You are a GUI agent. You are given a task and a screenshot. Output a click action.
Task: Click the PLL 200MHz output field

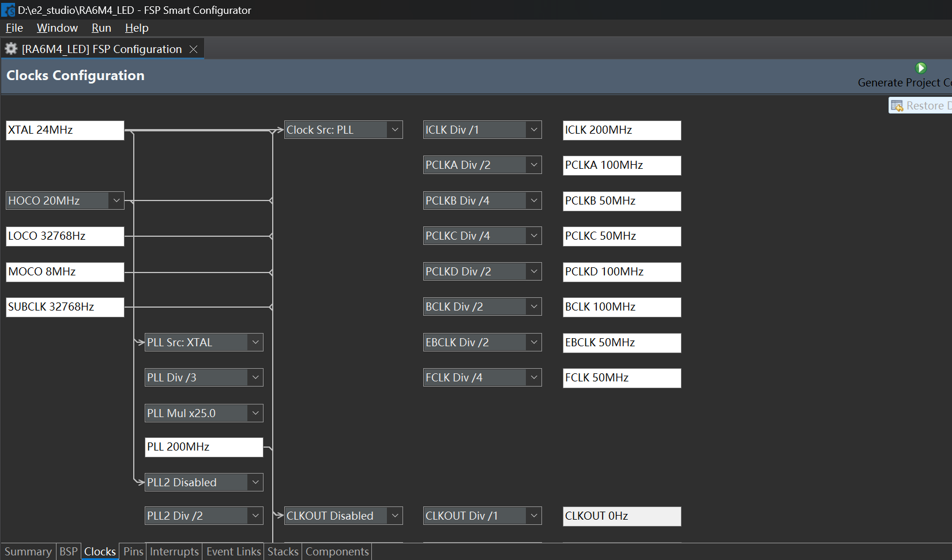point(204,447)
